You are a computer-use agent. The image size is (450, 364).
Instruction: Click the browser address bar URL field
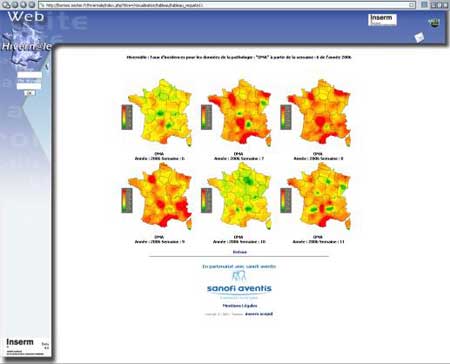227,5
